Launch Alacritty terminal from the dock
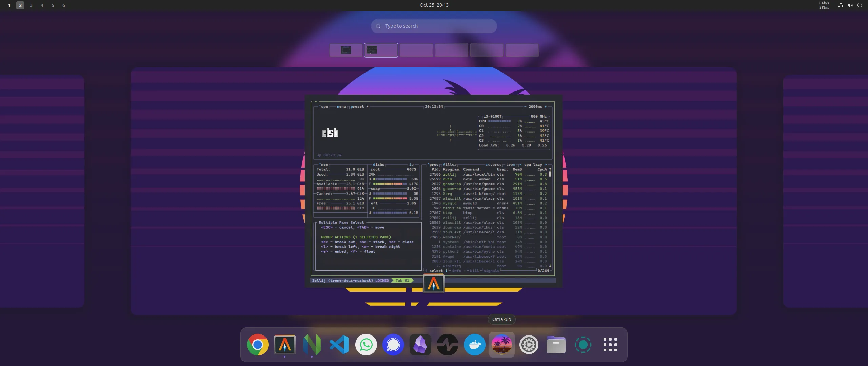The image size is (868, 366). pos(284,345)
